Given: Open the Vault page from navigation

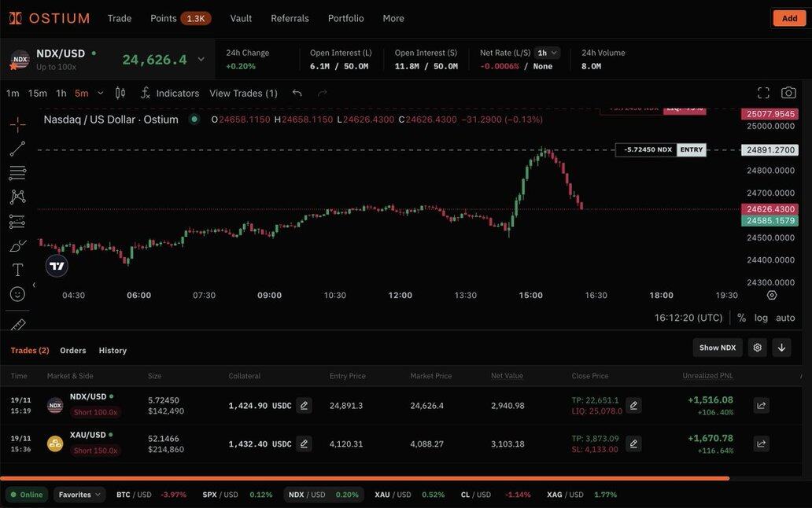Looking at the screenshot, I should coord(241,18).
